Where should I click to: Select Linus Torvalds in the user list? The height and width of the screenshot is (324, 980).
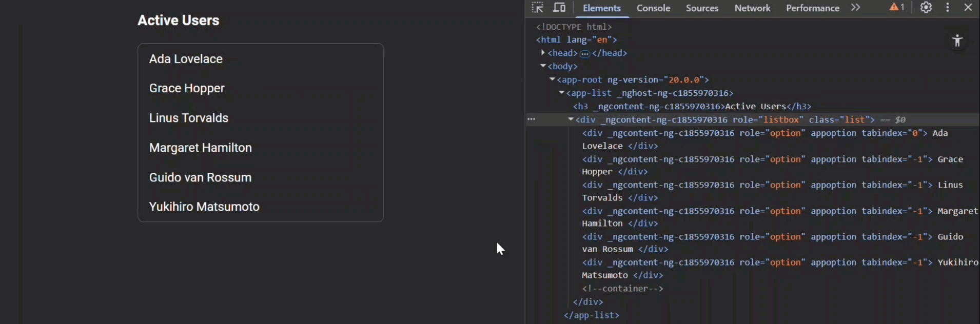click(x=261, y=118)
